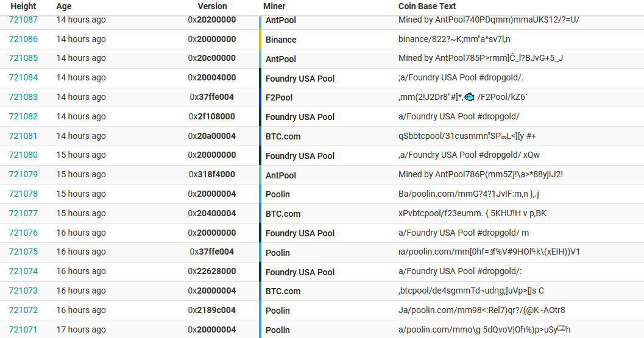Select coinbase text starting with binance/822

[x=455, y=39]
